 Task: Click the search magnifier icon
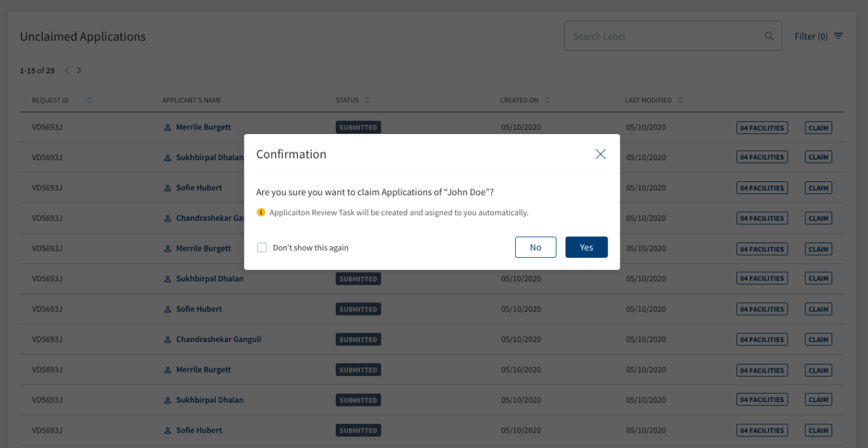(x=769, y=36)
